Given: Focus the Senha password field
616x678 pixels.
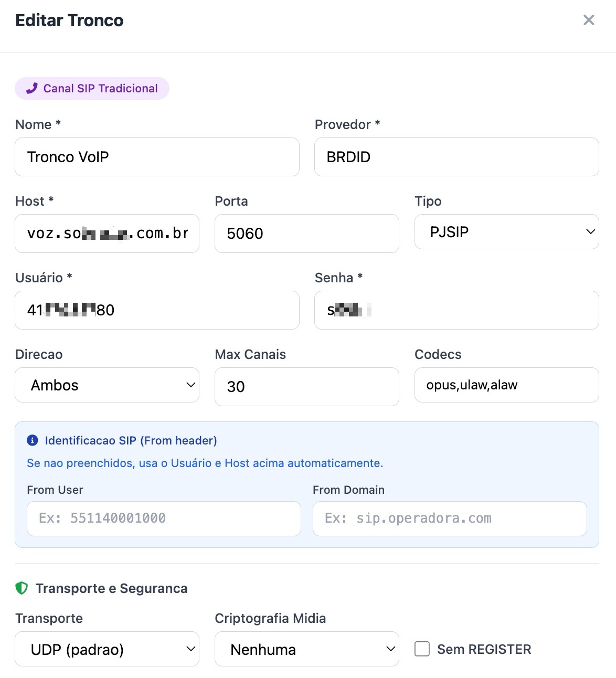Looking at the screenshot, I should (x=456, y=310).
